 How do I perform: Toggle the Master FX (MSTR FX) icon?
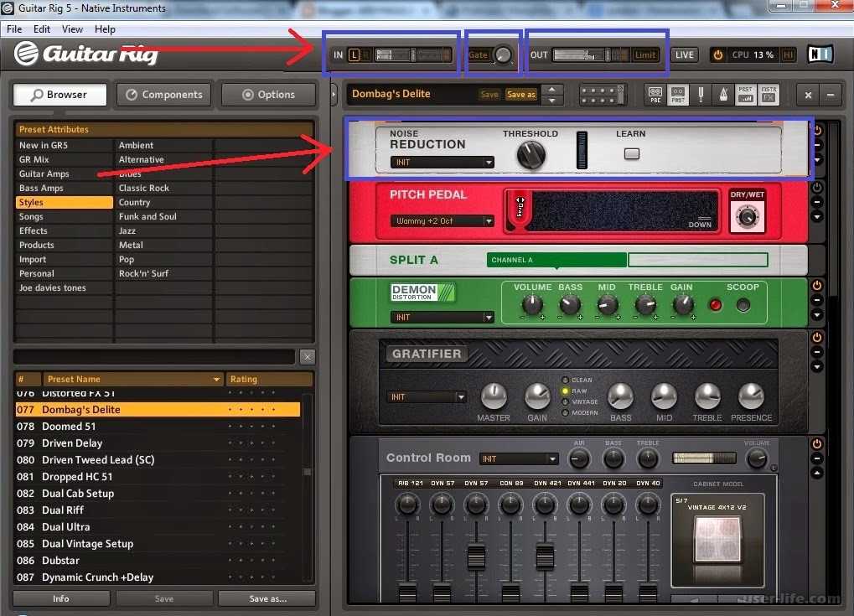point(769,95)
